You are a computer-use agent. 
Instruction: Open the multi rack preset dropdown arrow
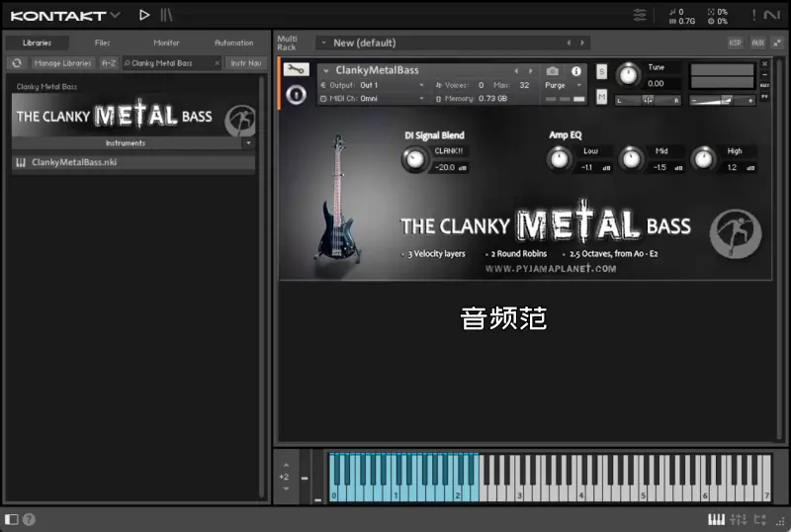point(324,43)
